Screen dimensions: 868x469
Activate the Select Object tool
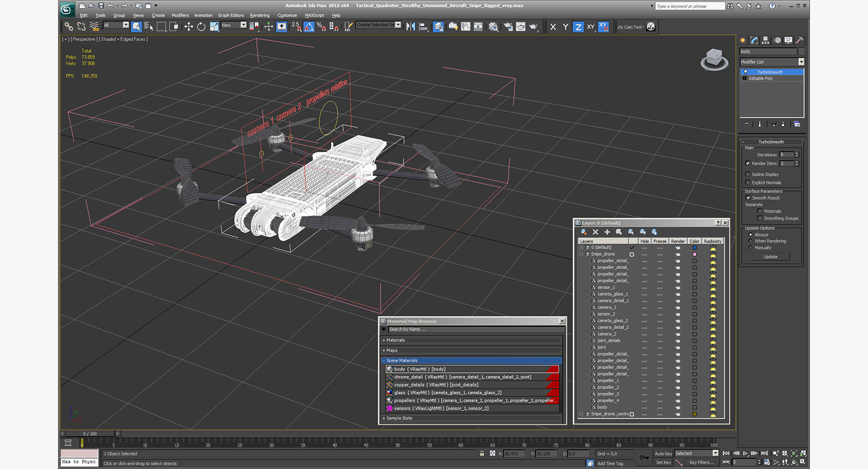(136, 26)
